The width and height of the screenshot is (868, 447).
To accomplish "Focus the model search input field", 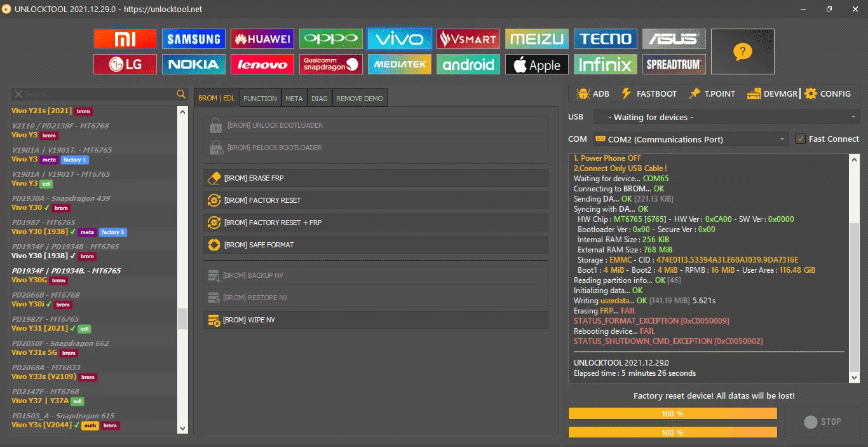I will tap(100, 94).
